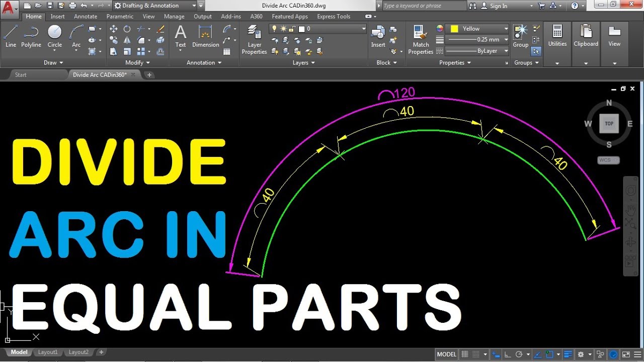
Task: Use the Mirror tool
Action: [x=127, y=40]
